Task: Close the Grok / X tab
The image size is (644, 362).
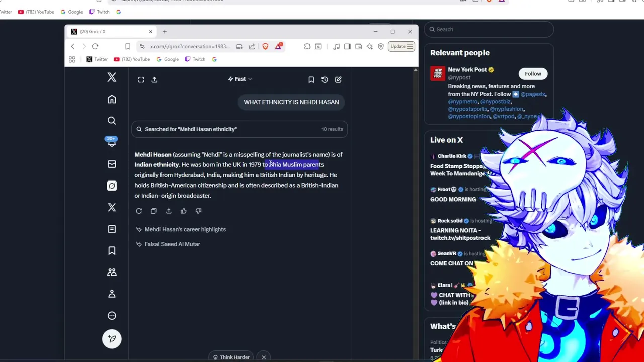Action: [150, 31]
